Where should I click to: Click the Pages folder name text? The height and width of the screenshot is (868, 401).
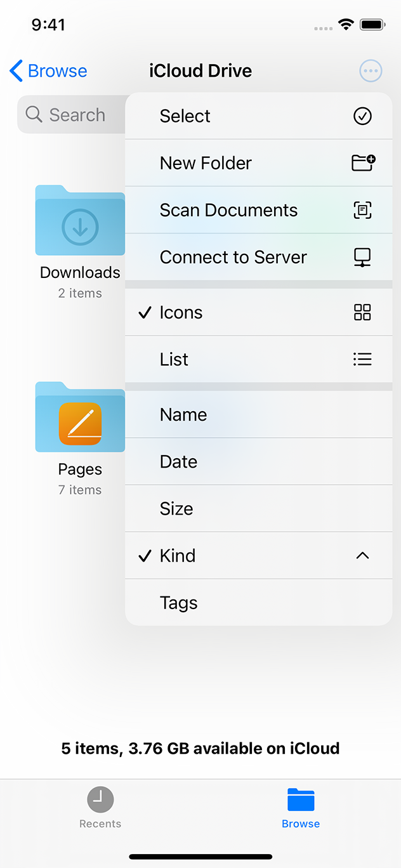80,469
